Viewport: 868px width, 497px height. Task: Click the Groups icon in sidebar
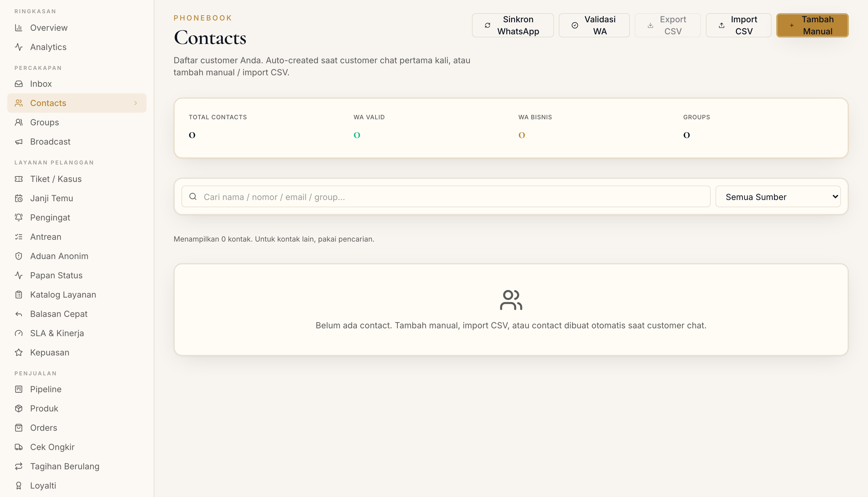point(19,122)
